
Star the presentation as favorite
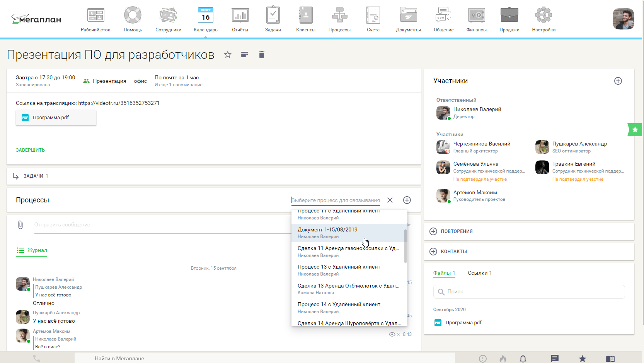tap(228, 55)
